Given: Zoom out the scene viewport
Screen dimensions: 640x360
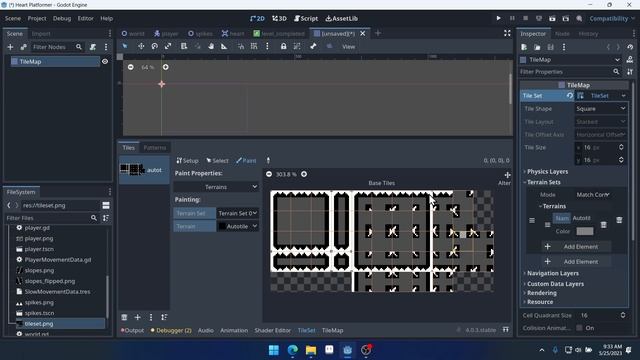Looking at the screenshot, I should point(131,67).
